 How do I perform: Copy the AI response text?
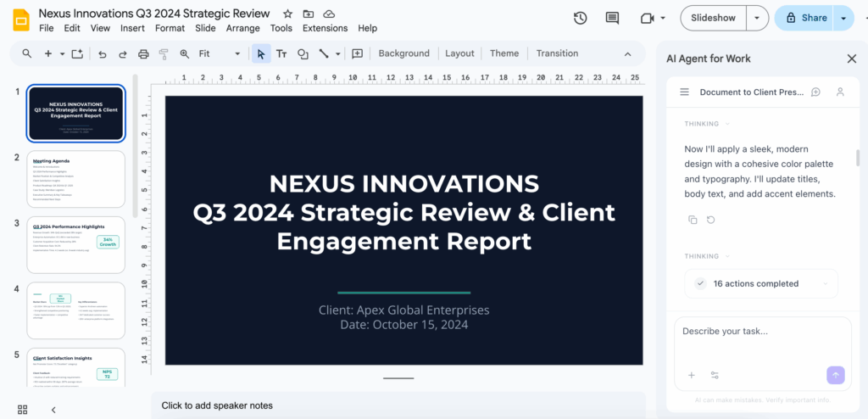tap(693, 220)
